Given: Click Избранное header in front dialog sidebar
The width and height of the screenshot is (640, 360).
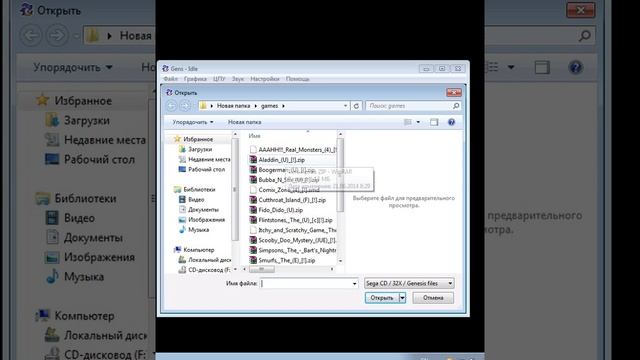Looking at the screenshot, I should coord(193,139).
